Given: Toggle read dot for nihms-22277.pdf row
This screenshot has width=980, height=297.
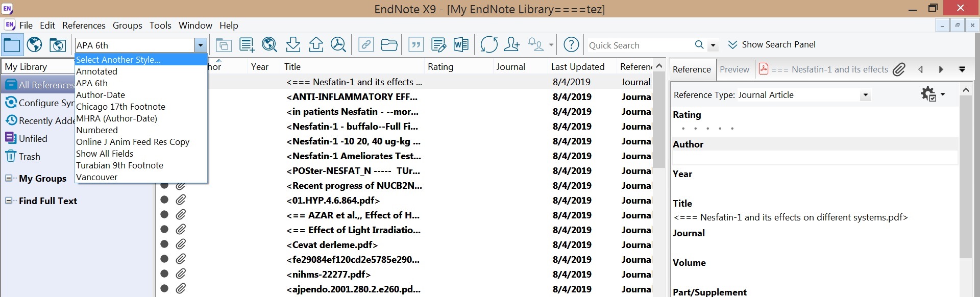Looking at the screenshot, I should (x=164, y=274).
